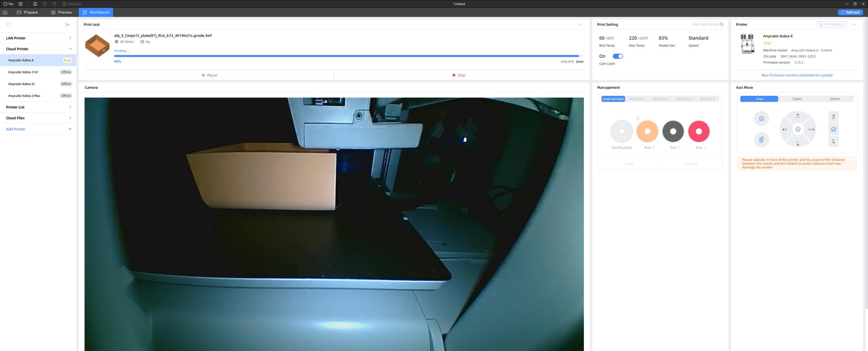Select the 50mm move distance
Screen dimensions: 868x351
click(x=834, y=99)
